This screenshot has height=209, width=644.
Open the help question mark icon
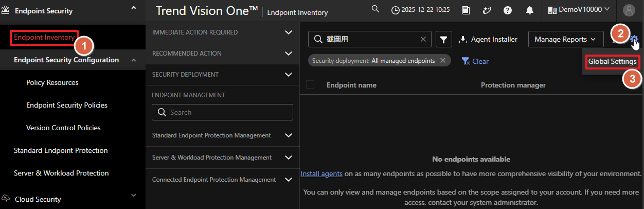click(x=507, y=10)
